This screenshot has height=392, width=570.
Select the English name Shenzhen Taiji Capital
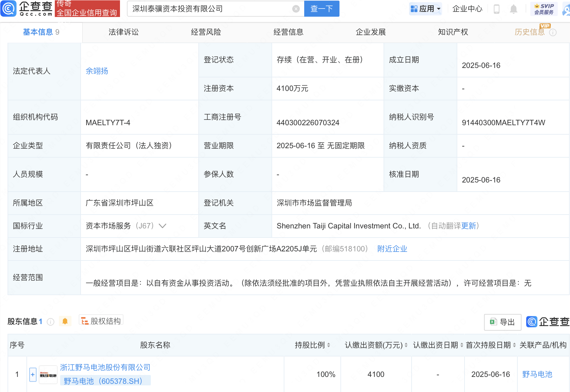coord(349,226)
